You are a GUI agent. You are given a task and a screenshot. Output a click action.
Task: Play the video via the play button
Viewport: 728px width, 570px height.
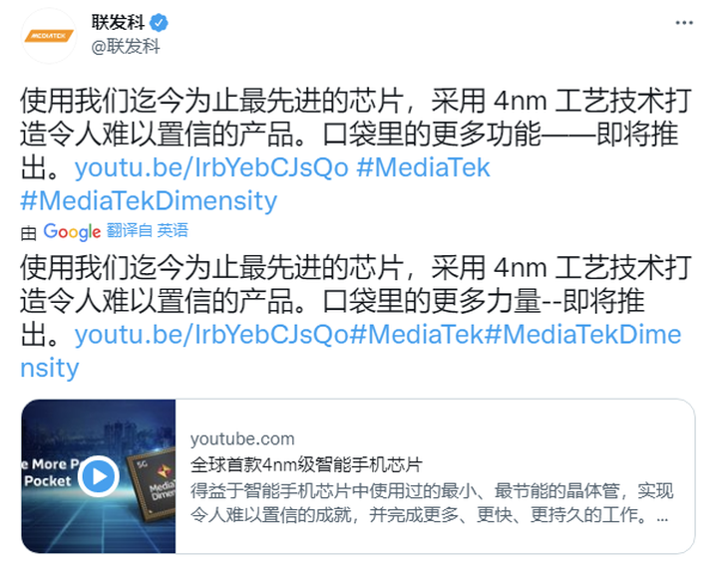coord(99,476)
